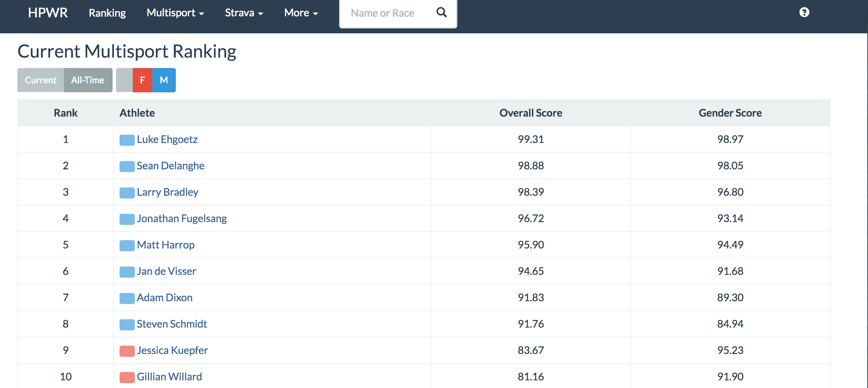Click the blue badge beside Sean Delanghe
The image size is (868, 388).
click(x=127, y=166)
